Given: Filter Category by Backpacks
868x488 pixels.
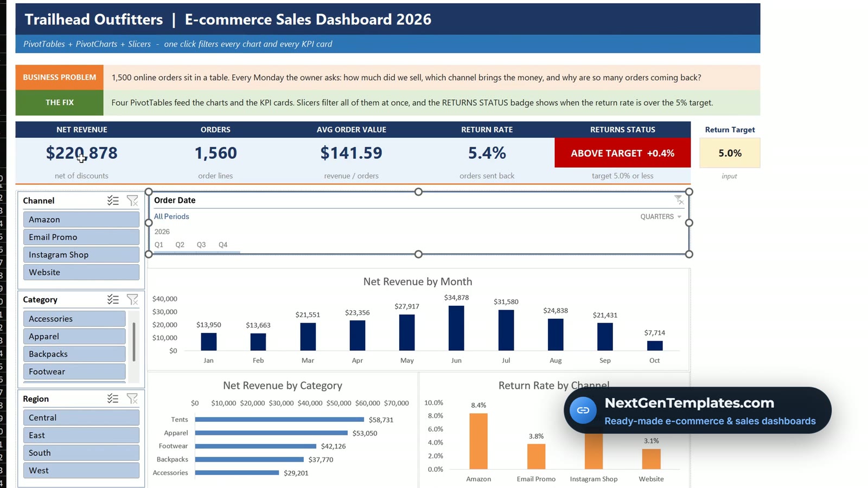Looking at the screenshot, I should pos(74,354).
